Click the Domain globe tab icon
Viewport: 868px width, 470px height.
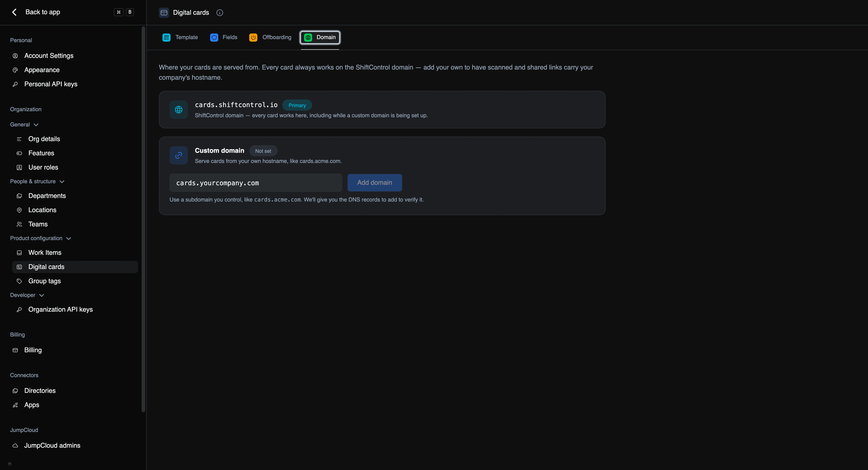pyautogui.click(x=308, y=37)
